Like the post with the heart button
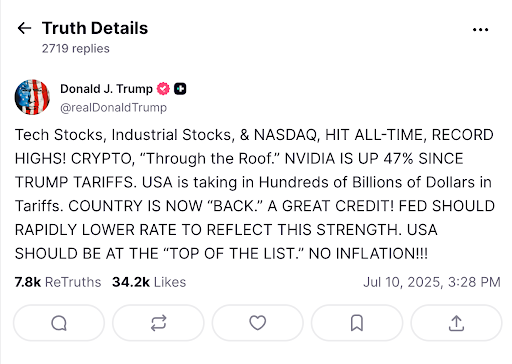The width and height of the screenshot is (512, 364). 258,323
